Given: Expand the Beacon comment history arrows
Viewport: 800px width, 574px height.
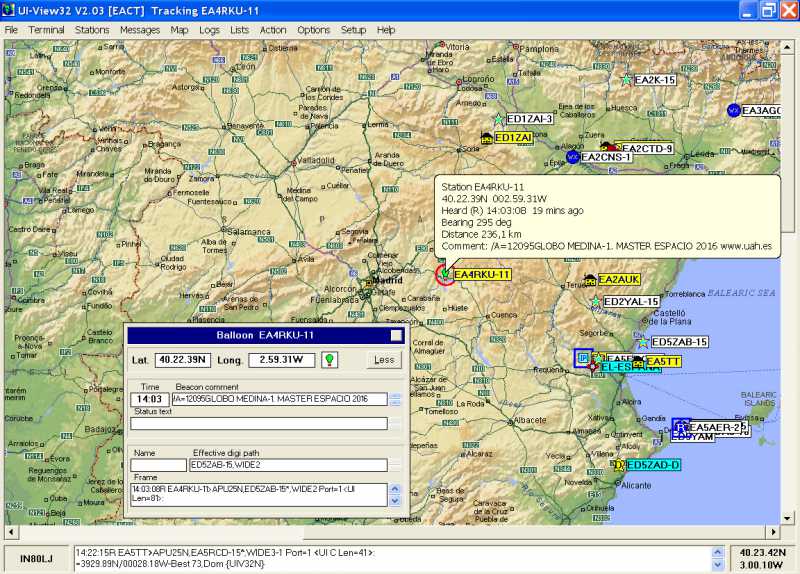Looking at the screenshot, I should [x=396, y=399].
